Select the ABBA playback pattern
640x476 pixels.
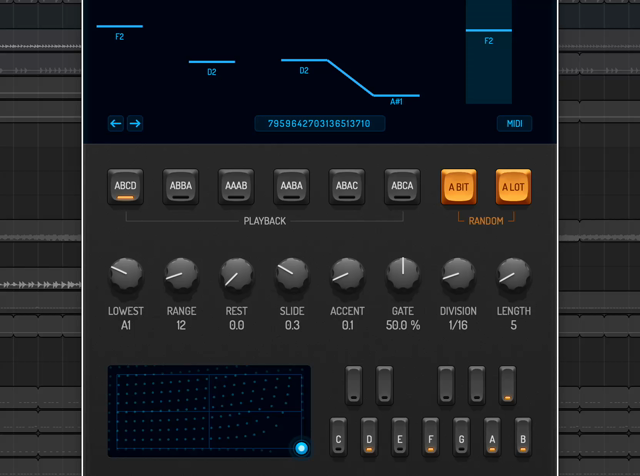click(181, 187)
